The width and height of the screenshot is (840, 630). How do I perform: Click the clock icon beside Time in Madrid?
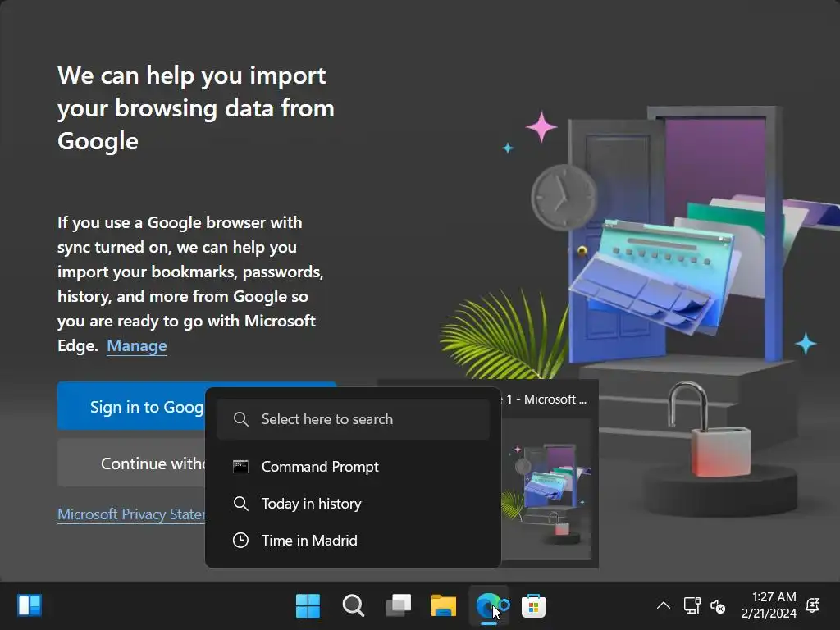(240, 540)
